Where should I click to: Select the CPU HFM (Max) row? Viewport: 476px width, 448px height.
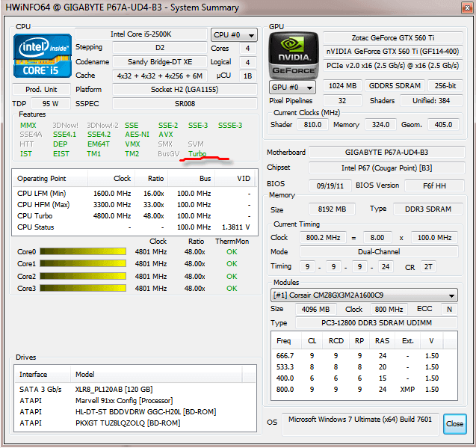click(x=135, y=205)
